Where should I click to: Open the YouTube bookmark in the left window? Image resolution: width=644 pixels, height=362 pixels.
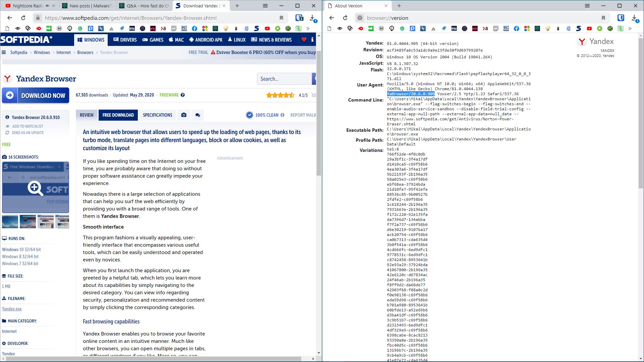click(x=267, y=28)
